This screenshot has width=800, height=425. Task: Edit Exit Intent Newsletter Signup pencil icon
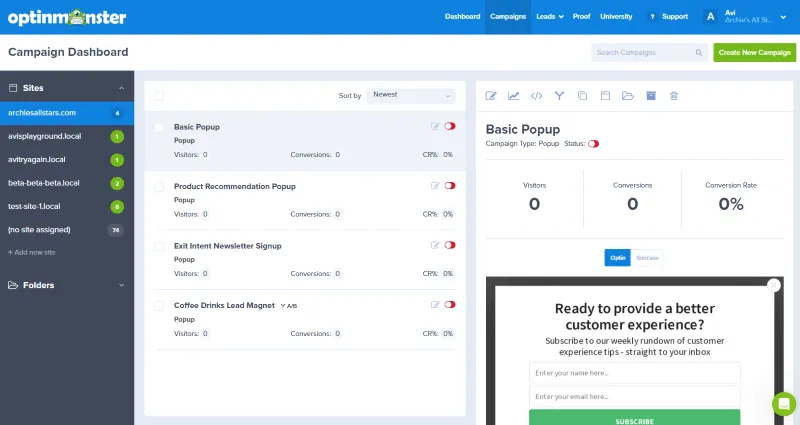tap(435, 245)
